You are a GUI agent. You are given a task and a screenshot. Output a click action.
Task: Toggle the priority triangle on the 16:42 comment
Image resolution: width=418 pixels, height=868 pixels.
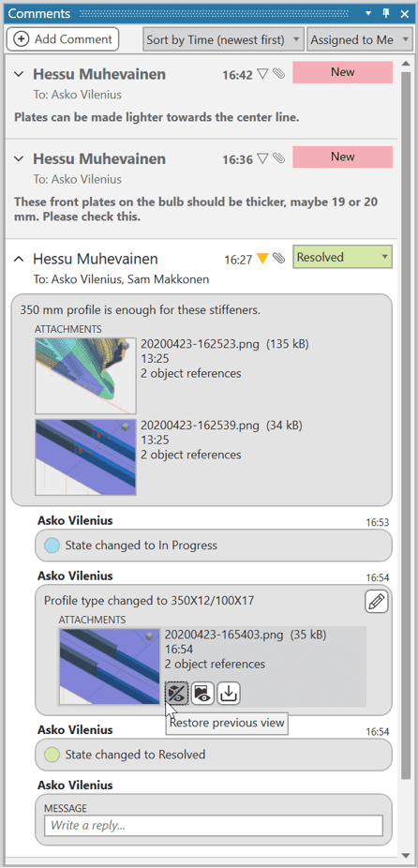click(263, 74)
